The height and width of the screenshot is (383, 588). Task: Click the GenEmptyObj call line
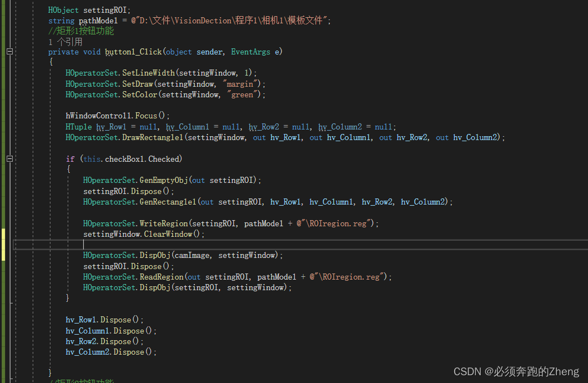click(x=172, y=180)
